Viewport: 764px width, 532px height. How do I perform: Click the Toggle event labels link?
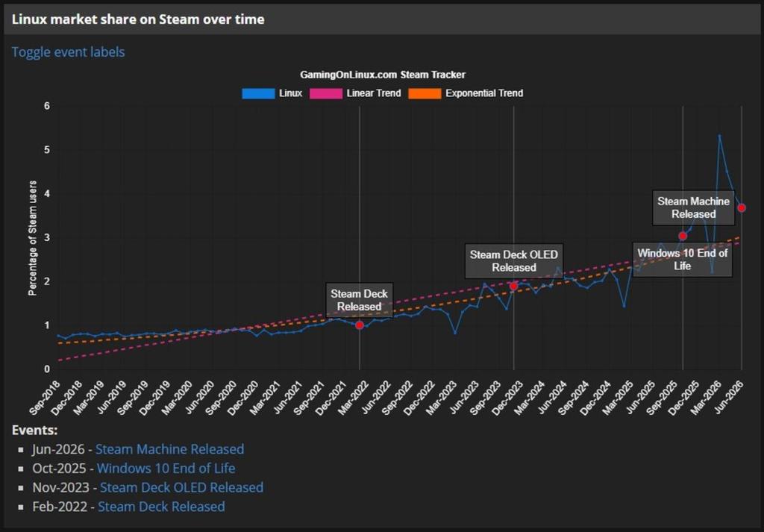click(68, 52)
